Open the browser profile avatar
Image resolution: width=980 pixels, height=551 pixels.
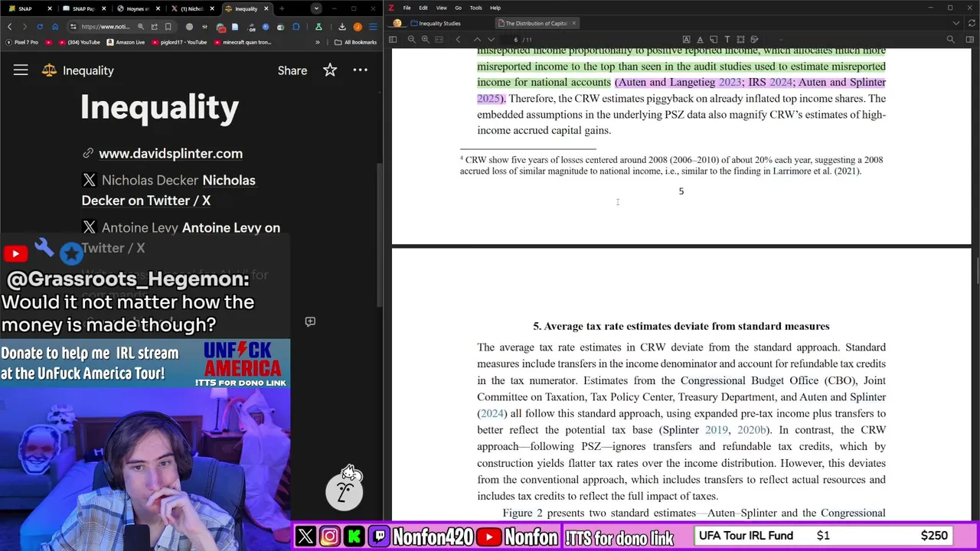pos(358,27)
